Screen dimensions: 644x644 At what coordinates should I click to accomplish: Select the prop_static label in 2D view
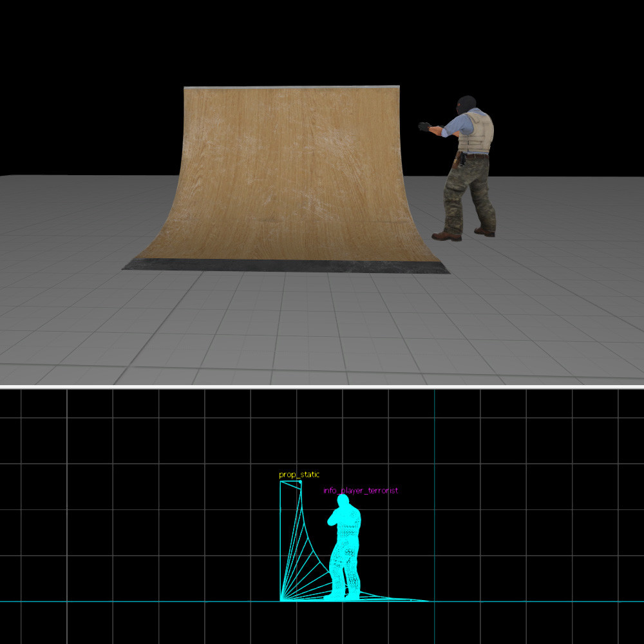(x=299, y=475)
